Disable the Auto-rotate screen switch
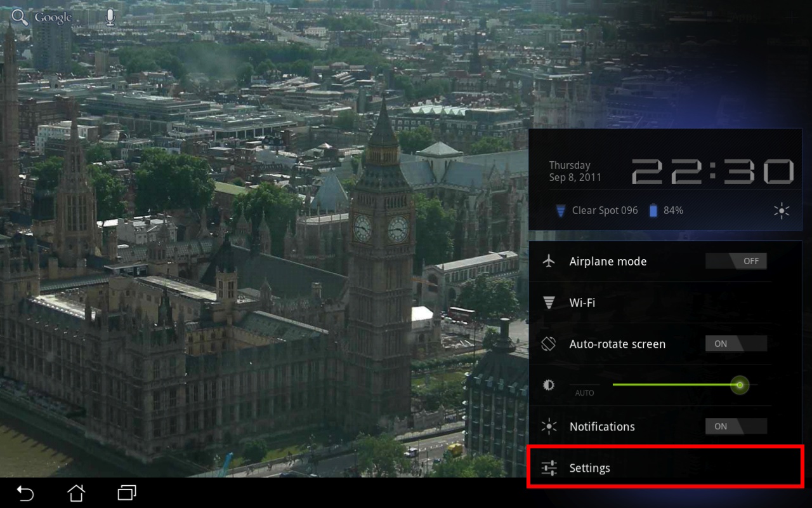The image size is (812, 508). (x=736, y=344)
